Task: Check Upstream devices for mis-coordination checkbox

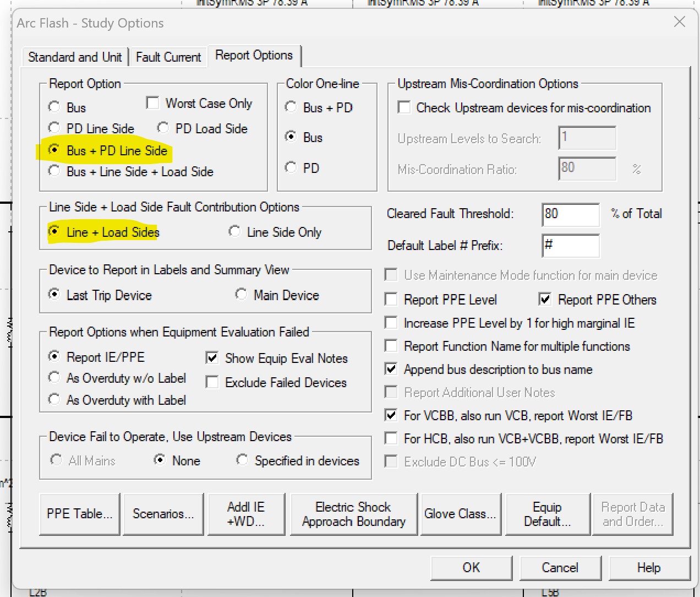Action: [404, 108]
